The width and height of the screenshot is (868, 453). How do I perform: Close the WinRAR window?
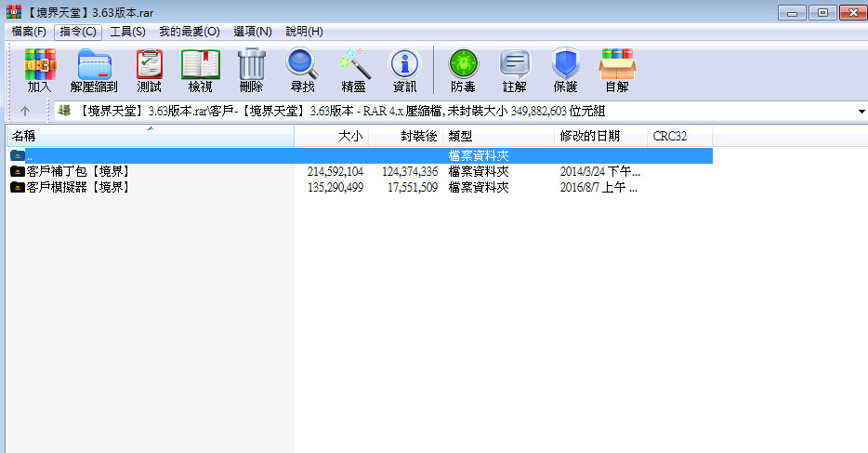tap(853, 13)
